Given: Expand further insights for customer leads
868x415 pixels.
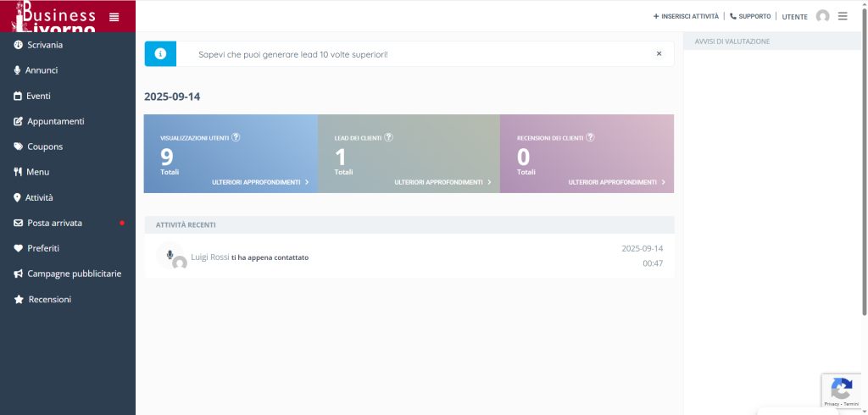Looking at the screenshot, I should tap(442, 182).
